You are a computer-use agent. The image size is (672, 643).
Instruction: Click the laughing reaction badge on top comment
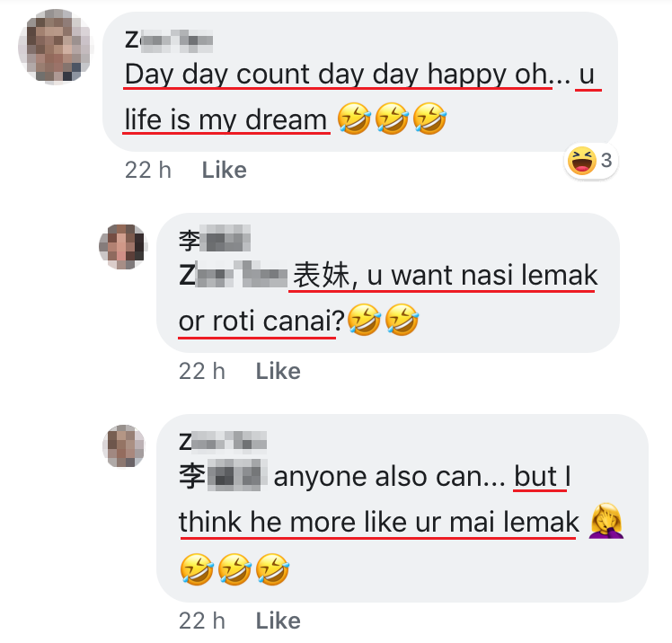(582, 162)
